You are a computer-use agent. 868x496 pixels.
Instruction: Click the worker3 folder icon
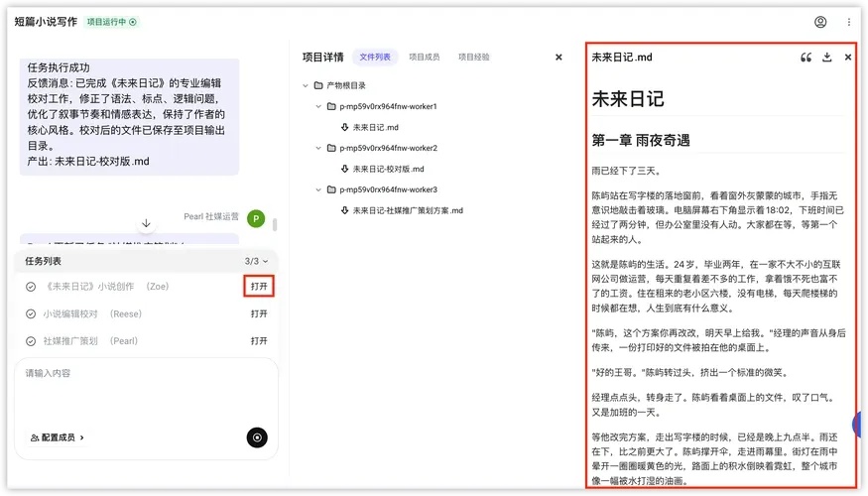[x=331, y=189]
